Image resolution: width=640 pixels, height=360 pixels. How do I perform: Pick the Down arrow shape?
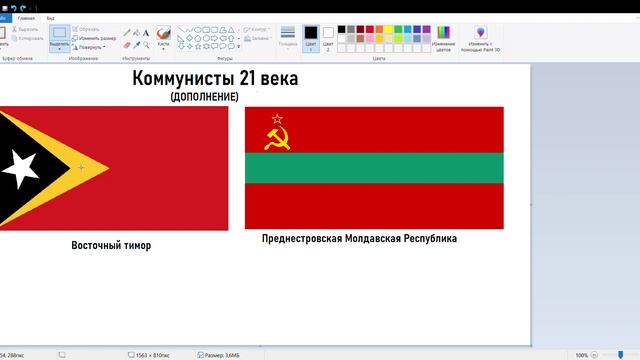pyautogui.click(x=181, y=47)
